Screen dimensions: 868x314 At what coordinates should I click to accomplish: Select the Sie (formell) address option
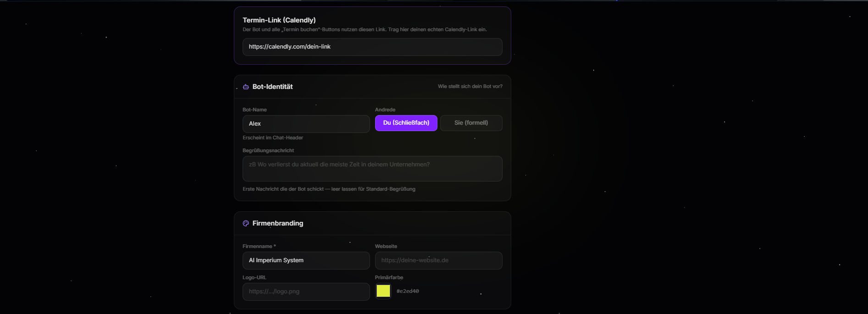pos(471,123)
